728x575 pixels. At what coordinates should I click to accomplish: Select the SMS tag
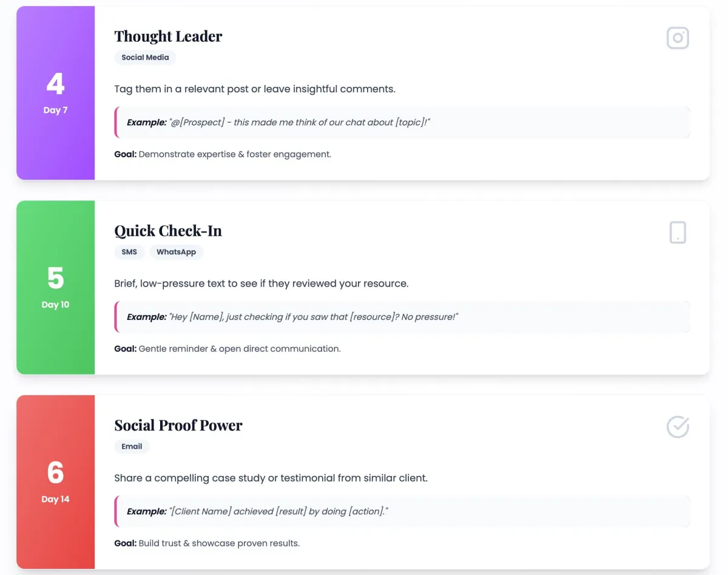[129, 252]
